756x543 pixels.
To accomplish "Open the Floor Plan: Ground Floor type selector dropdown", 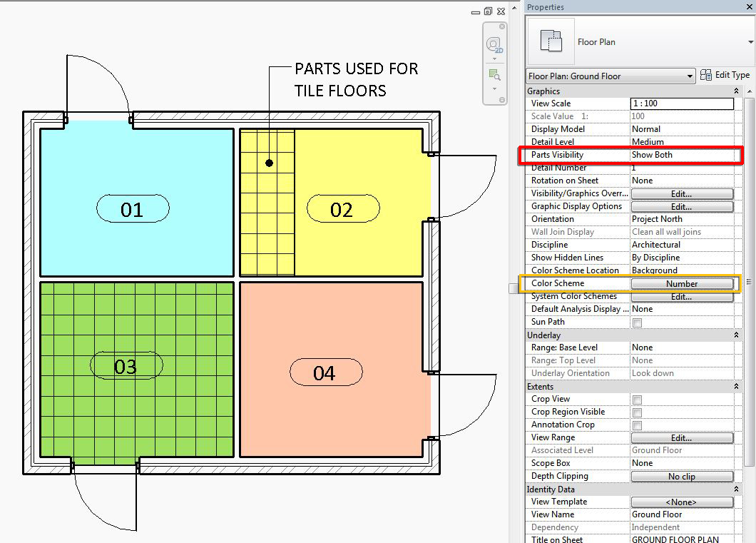I will coord(689,76).
